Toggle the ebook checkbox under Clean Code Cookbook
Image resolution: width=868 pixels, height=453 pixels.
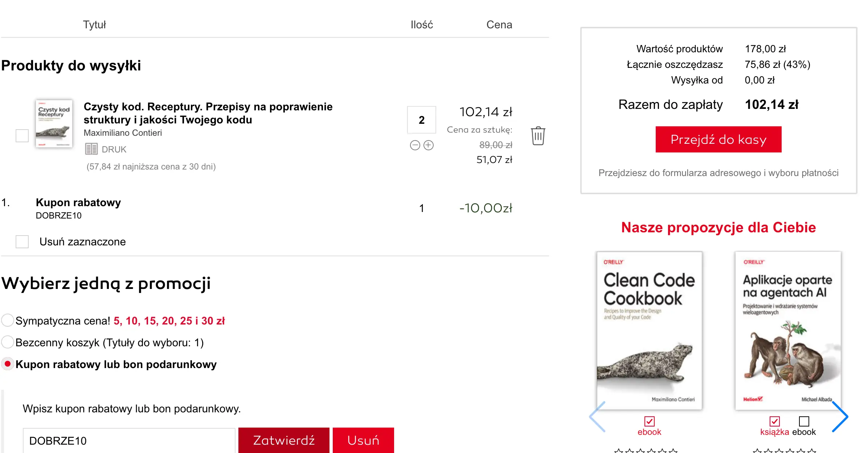649,421
